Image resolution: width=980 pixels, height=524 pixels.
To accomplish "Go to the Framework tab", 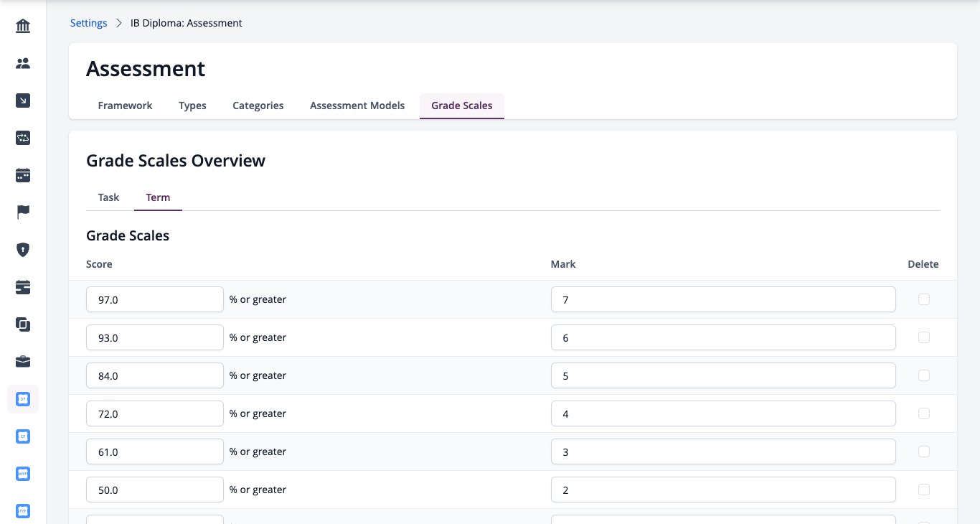I will coord(125,106).
